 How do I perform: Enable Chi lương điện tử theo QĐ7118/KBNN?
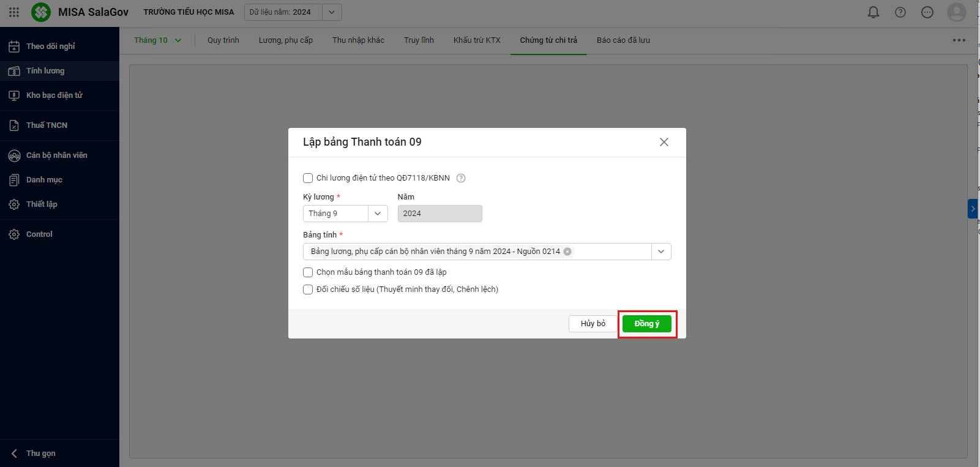(x=308, y=178)
